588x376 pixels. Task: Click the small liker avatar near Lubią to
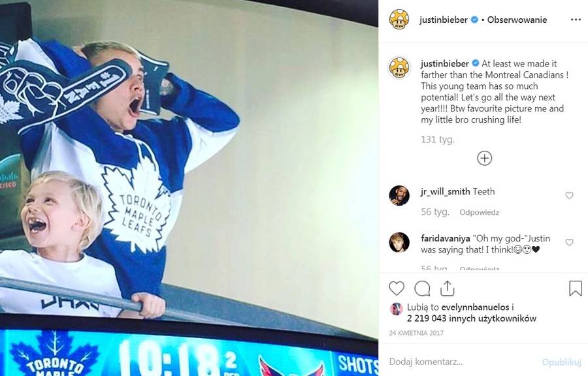pos(395,308)
